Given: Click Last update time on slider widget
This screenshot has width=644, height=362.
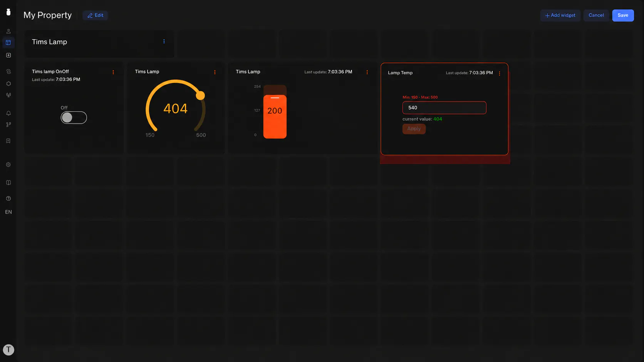Looking at the screenshot, I should click(328, 72).
